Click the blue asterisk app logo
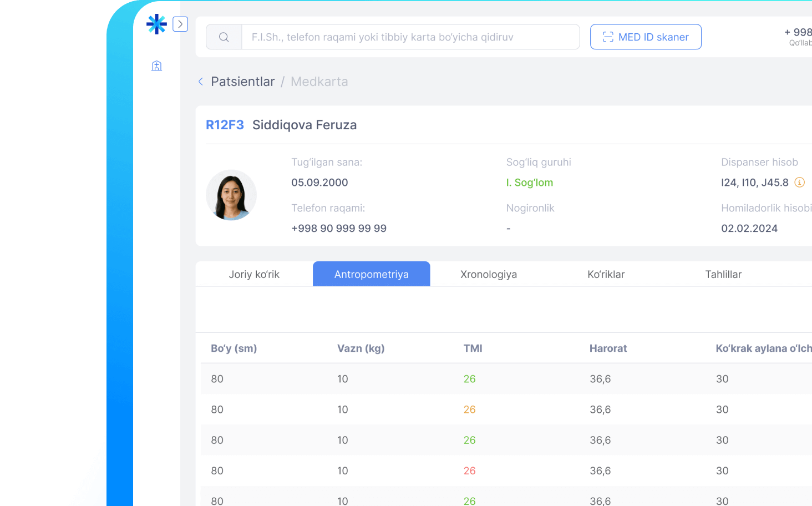812x506 pixels. click(x=156, y=24)
